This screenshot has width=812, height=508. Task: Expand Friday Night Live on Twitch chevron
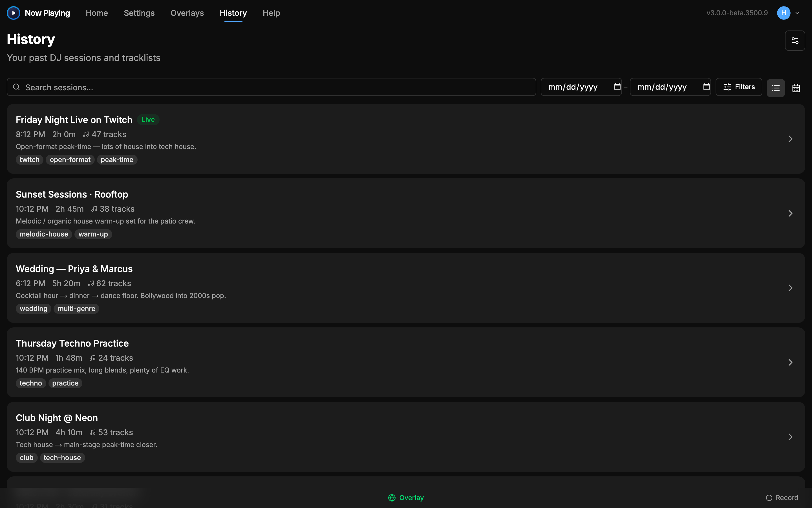click(791, 139)
